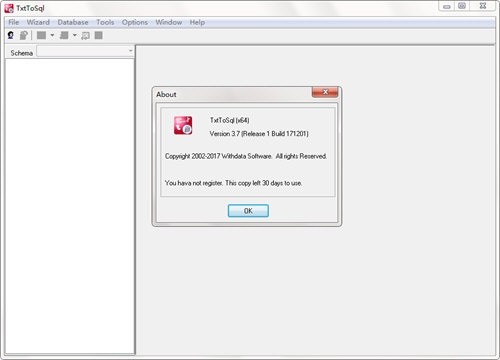Open the File menu
The width and height of the screenshot is (500, 360).
pyautogui.click(x=14, y=22)
